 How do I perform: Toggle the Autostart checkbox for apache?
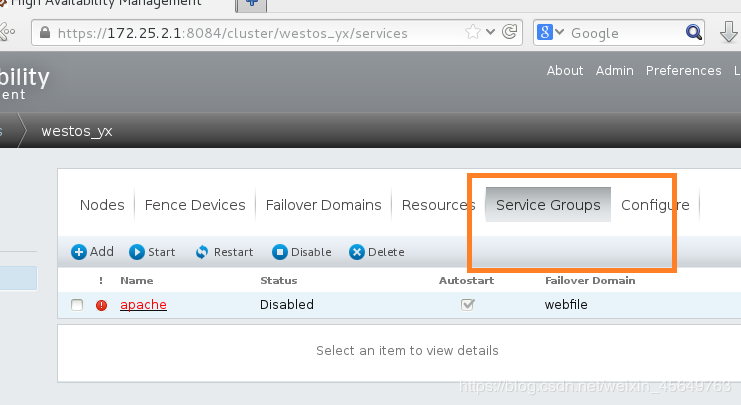click(467, 305)
